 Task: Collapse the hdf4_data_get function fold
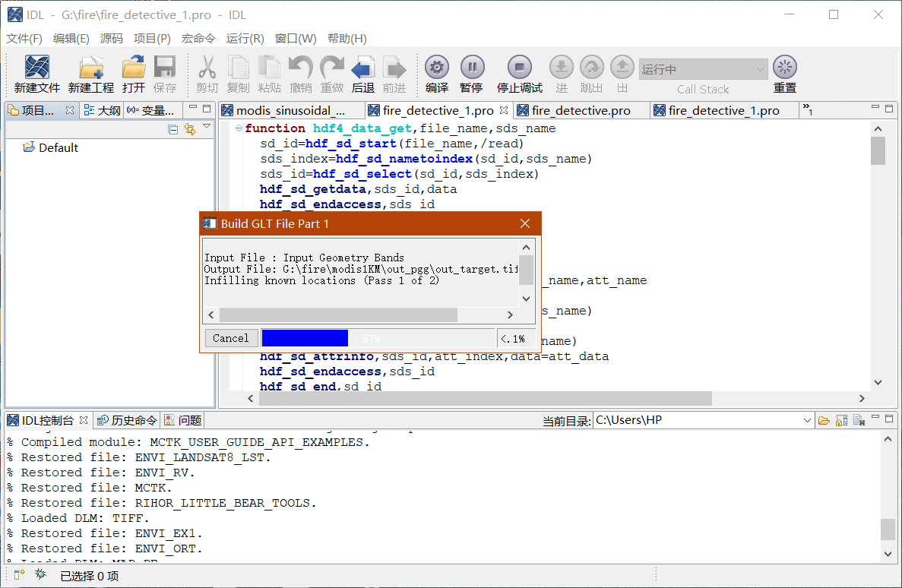click(239, 128)
